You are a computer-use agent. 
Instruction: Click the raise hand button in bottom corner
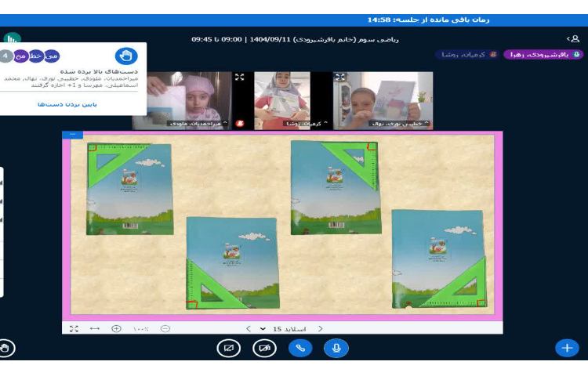pos(6,348)
